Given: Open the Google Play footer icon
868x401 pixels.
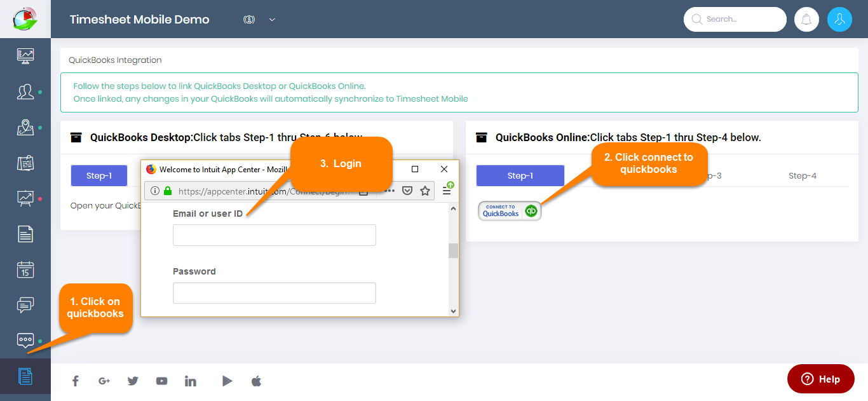Looking at the screenshot, I should click(x=227, y=381).
